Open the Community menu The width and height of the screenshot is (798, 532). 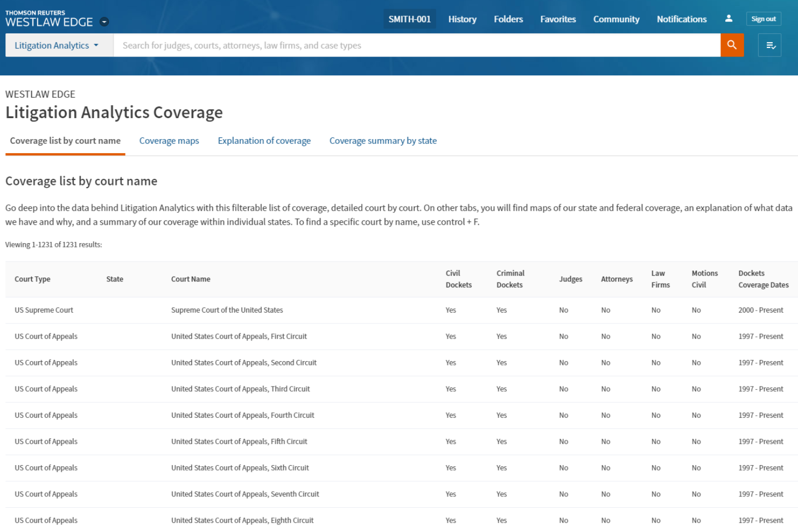point(616,19)
